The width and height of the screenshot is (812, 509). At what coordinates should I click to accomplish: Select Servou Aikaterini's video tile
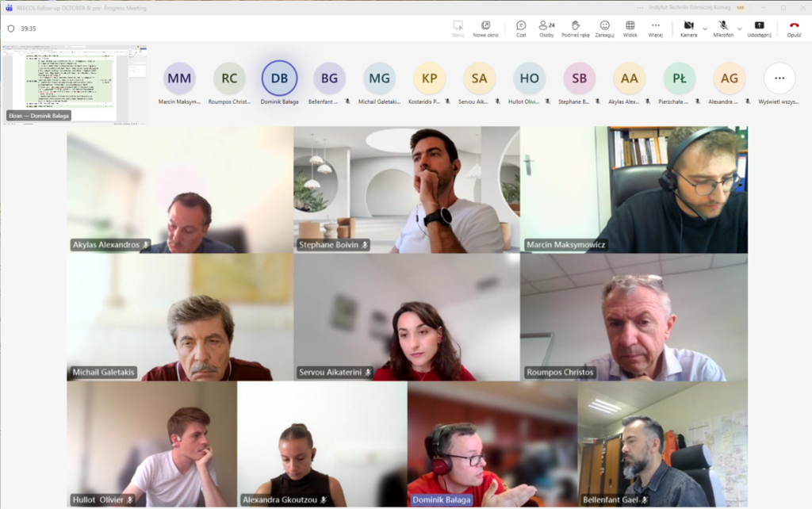coord(406,317)
